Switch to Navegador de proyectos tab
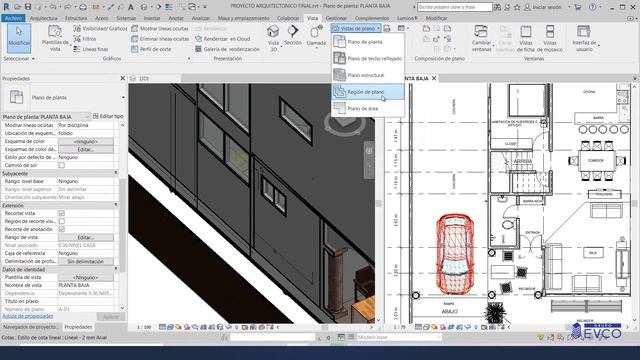Screen dimensions: 640x360 click(x=31, y=327)
